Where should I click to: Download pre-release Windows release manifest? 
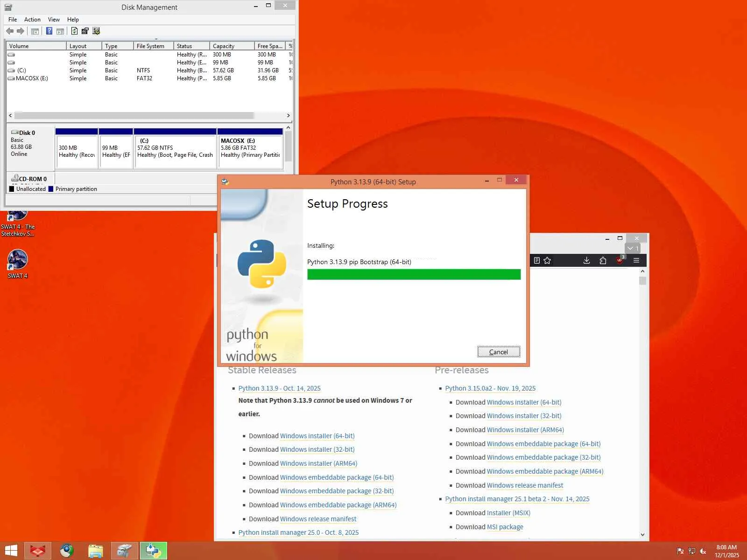coord(525,485)
